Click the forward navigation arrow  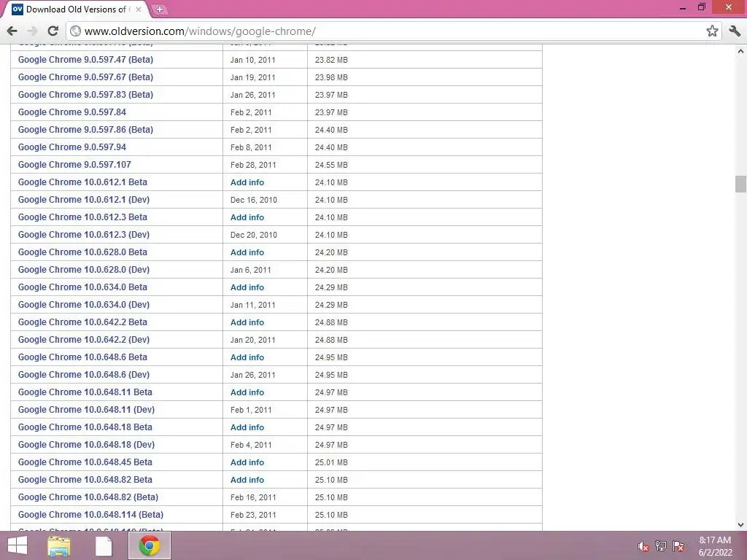[32, 31]
